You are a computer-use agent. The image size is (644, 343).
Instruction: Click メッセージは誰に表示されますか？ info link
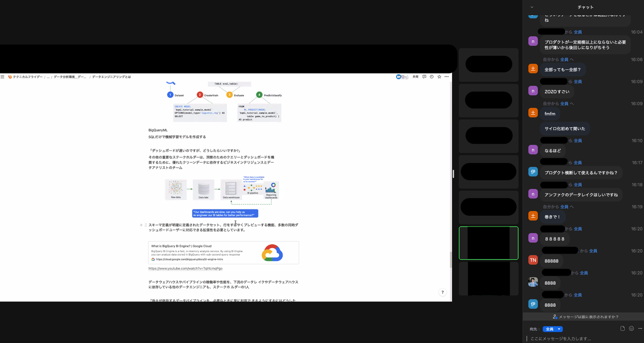click(586, 317)
